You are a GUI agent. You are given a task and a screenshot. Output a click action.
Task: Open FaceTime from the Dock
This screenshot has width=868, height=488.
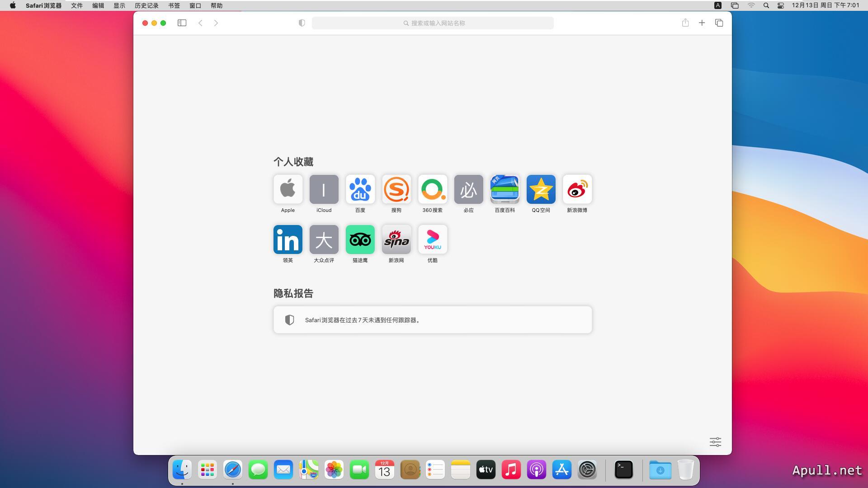[x=359, y=470]
